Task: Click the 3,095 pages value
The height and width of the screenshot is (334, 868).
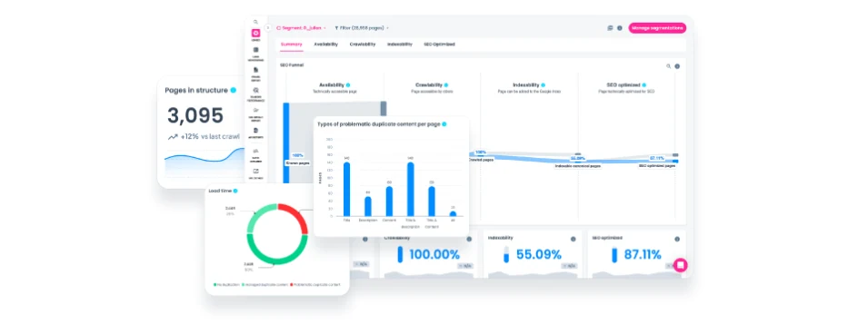Action: point(195,115)
